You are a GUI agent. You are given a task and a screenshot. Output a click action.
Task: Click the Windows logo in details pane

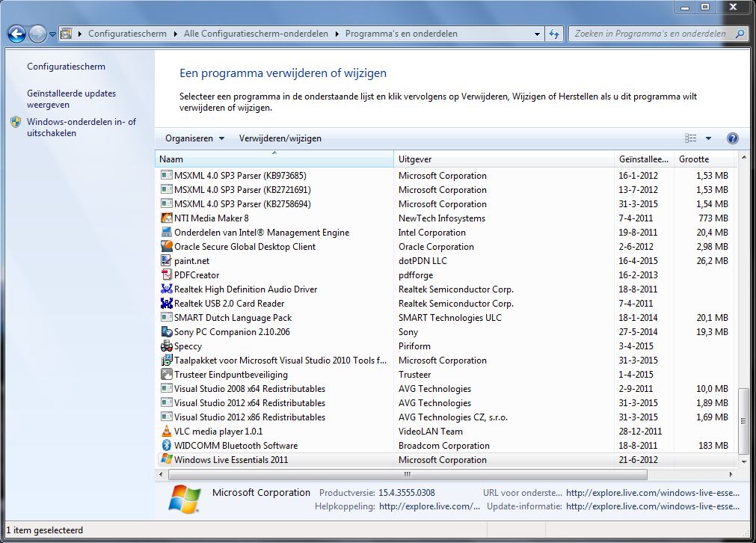pyautogui.click(x=185, y=499)
